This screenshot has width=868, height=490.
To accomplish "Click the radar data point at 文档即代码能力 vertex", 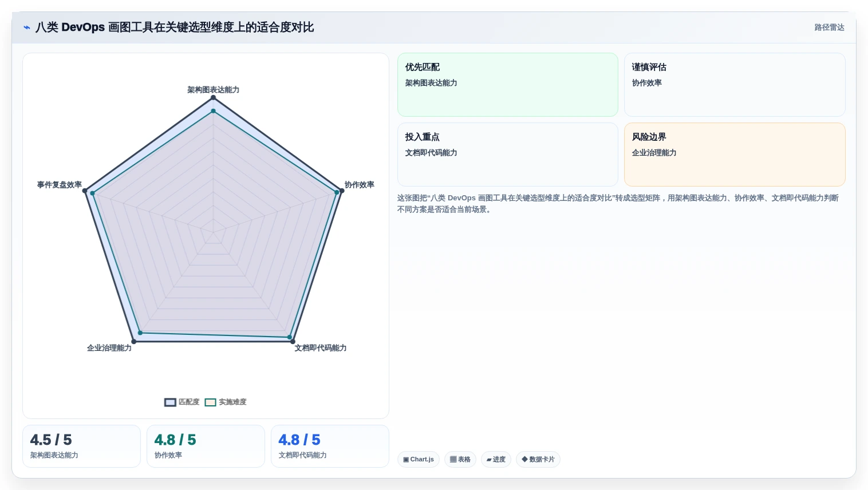I will click(293, 342).
